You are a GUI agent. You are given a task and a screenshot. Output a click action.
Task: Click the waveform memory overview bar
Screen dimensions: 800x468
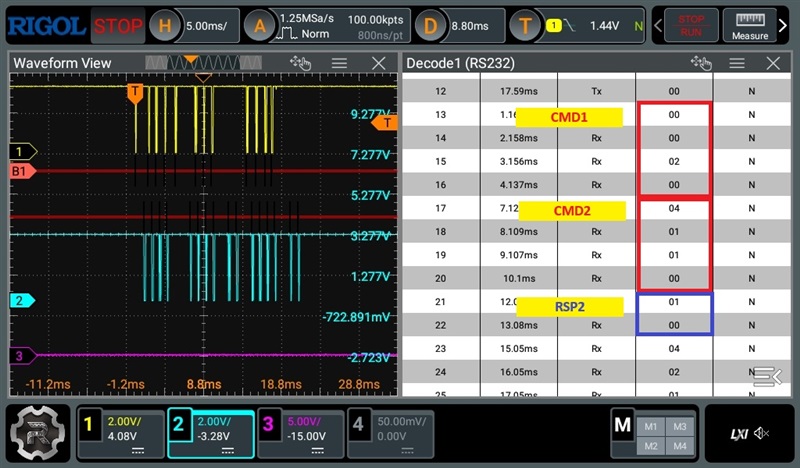click(203, 62)
